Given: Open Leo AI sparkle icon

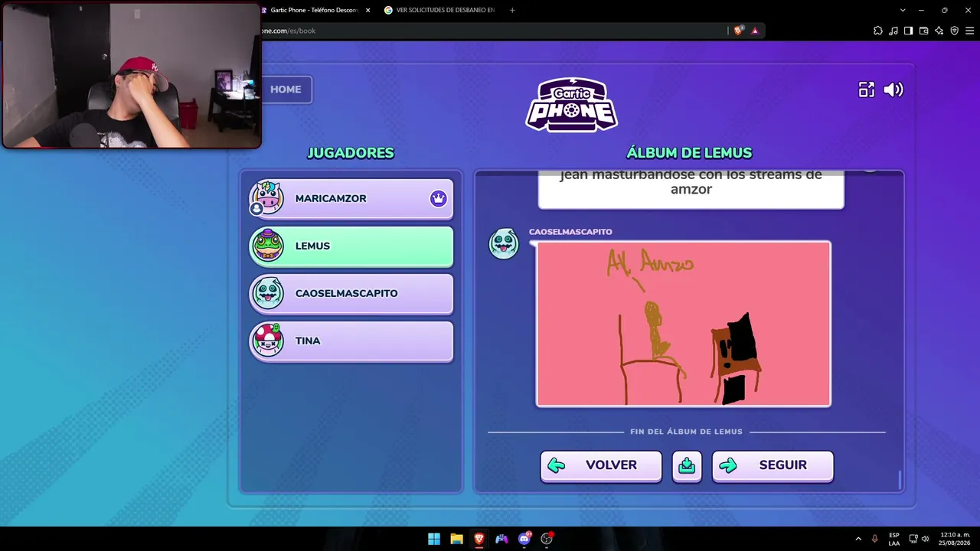Looking at the screenshot, I should (939, 31).
